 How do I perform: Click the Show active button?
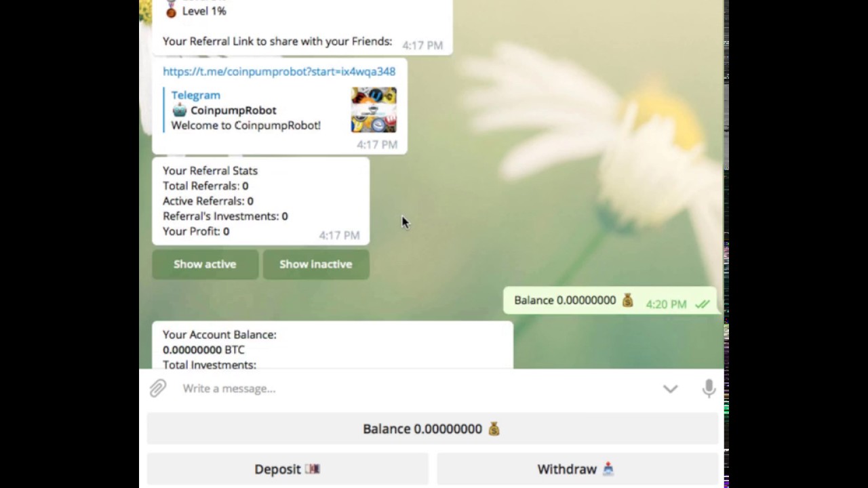point(205,264)
